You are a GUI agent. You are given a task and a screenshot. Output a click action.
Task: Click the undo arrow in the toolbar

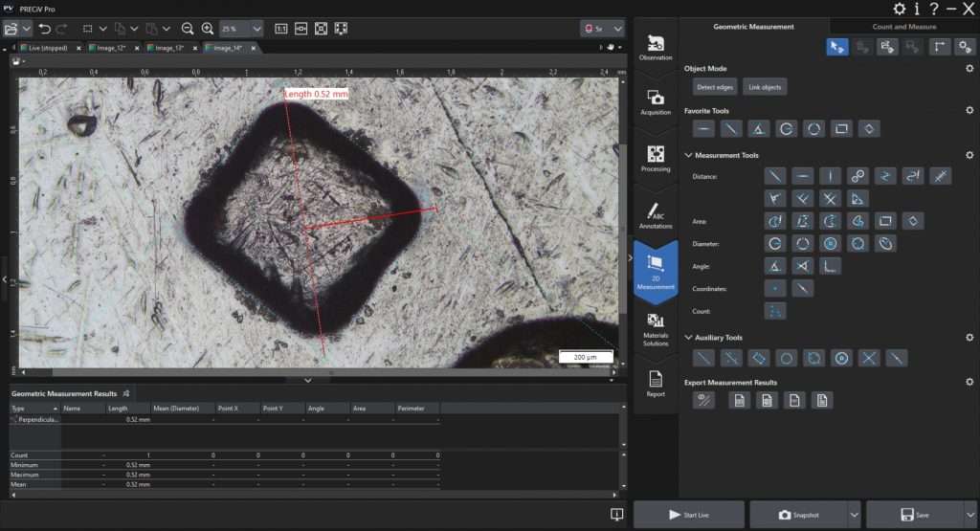(x=44, y=29)
